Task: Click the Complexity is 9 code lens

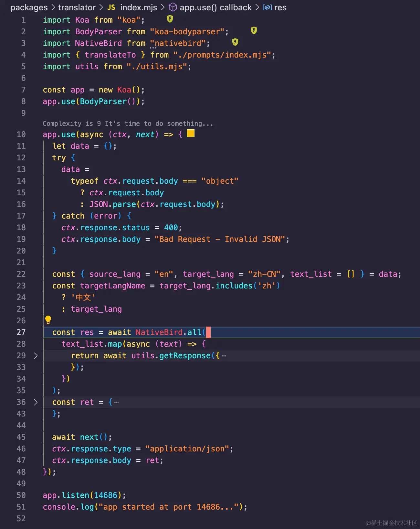Action: pos(128,124)
